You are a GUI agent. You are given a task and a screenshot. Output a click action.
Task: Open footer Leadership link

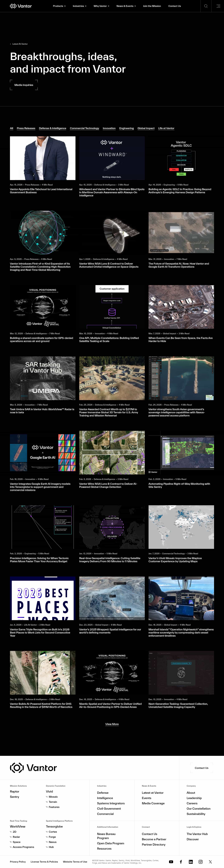coord(194,798)
